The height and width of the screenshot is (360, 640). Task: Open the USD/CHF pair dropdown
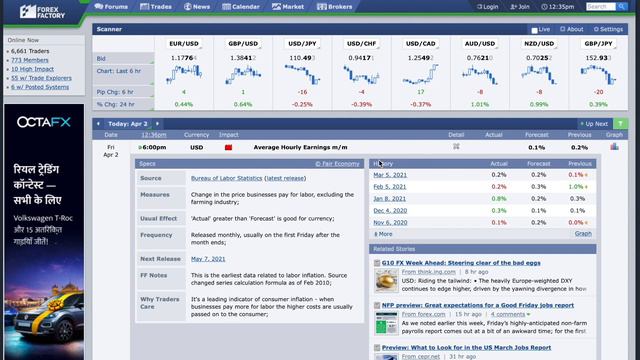tap(361, 44)
